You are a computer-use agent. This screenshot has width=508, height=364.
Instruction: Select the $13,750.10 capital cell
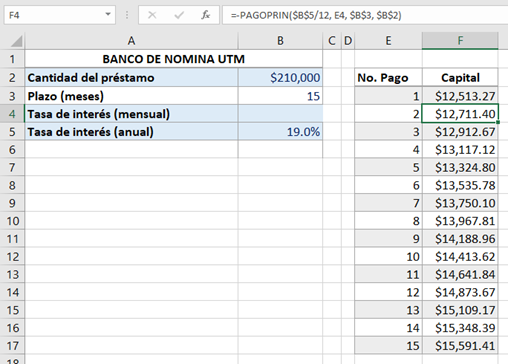[460, 203]
